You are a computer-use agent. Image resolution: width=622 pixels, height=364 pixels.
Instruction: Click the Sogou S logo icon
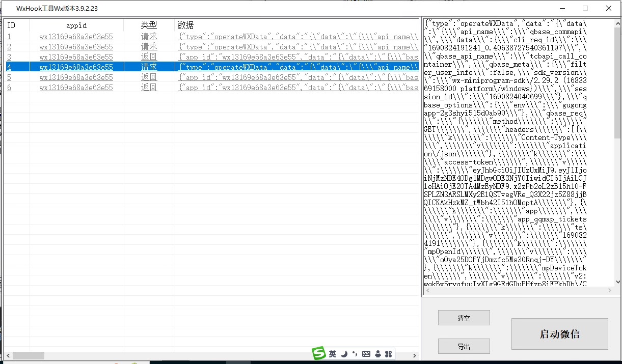(x=319, y=353)
